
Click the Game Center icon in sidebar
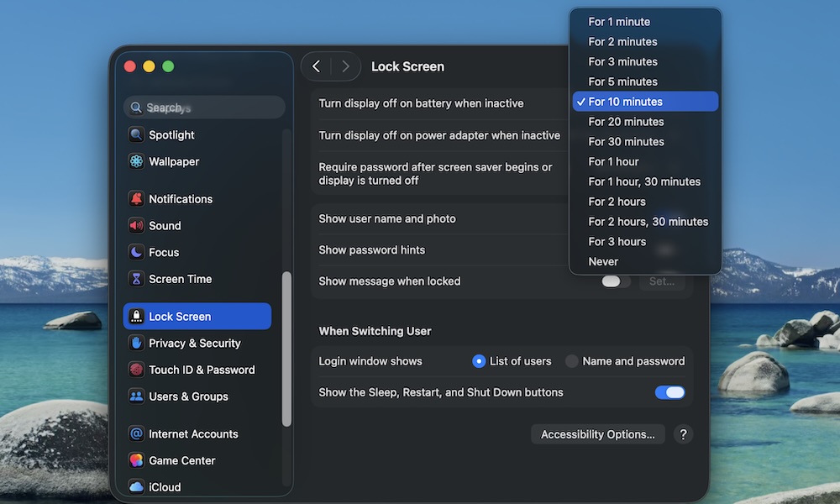click(137, 460)
